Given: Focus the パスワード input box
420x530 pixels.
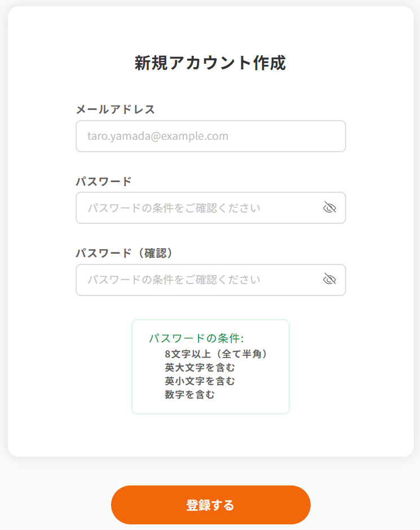Looking at the screenshot, I should (210, 208).
